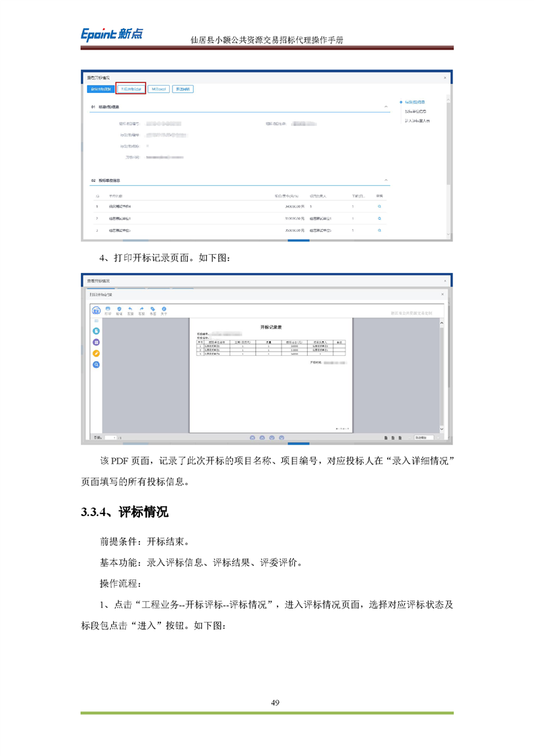Image resolution: width=534 pixels, height=756 pixels.
Task: Click the round 标 logo icon in viewer
Action: [x=96, y=311]
